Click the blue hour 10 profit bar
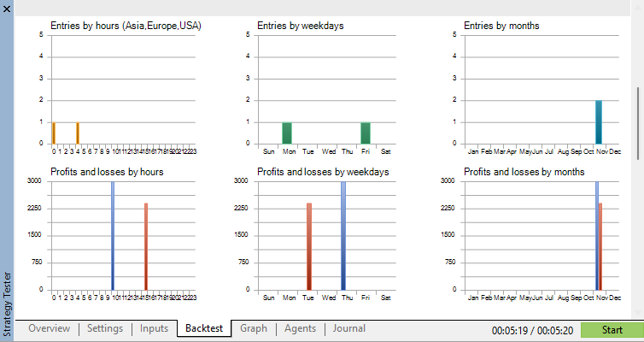 pyautogui.click(x=113, y=236)
